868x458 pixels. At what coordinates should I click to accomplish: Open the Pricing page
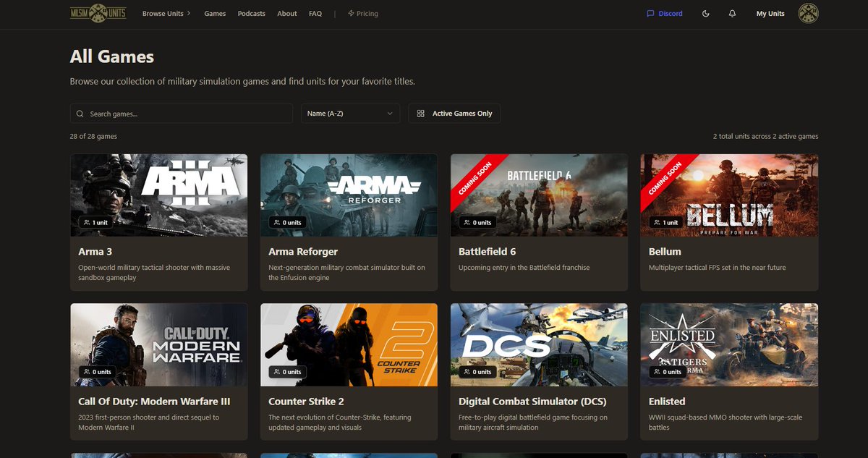[x=362, y=14]
